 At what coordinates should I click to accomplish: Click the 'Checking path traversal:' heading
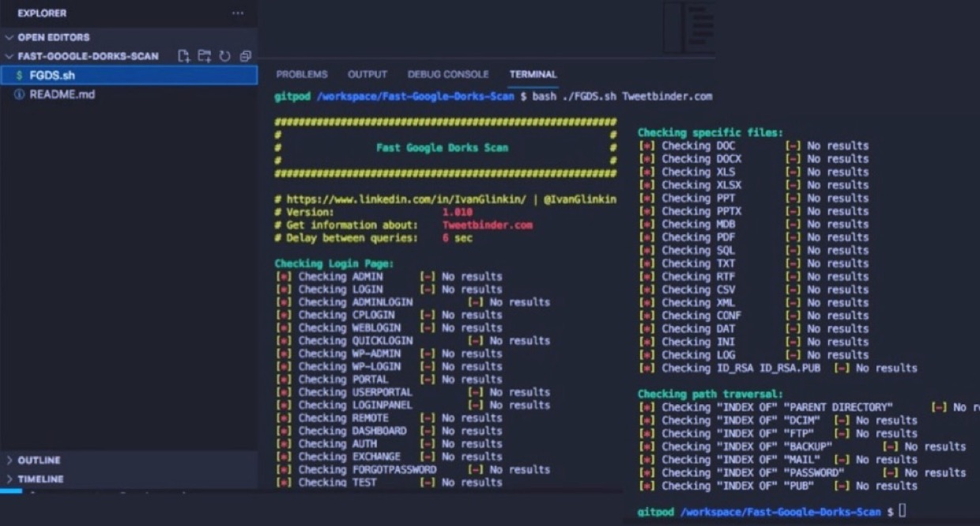click(x=710, y=394)
